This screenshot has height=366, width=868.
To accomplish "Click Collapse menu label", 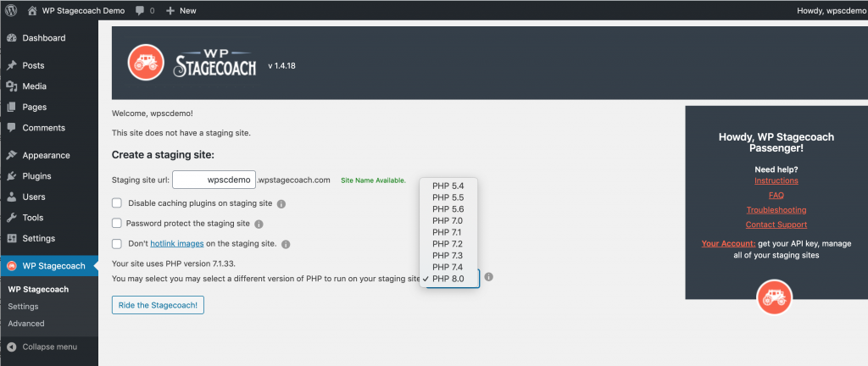I will tap(50, 347).
